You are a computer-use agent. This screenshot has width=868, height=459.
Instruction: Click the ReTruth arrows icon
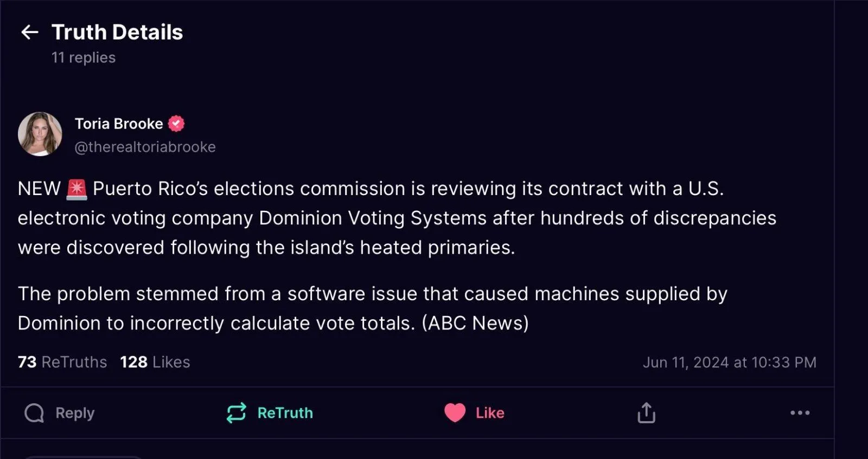pyautogui.click(x=237, y=413)
